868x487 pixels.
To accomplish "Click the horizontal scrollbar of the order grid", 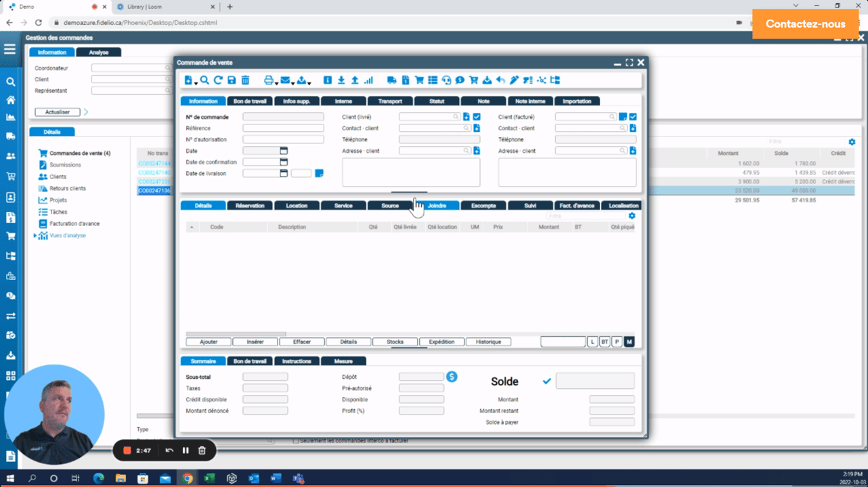I will click(236, 334).
